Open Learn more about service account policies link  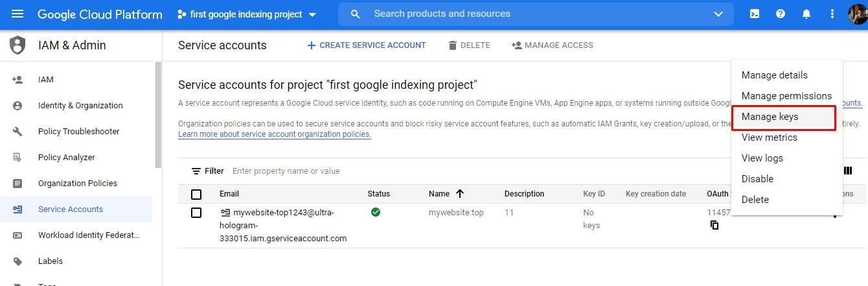(x=275, y=134)
